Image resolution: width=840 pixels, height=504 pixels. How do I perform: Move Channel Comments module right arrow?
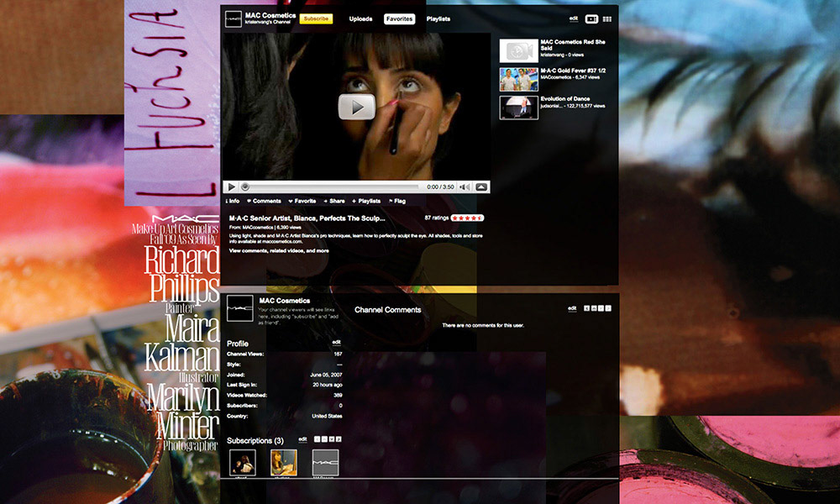tap(608, 308)
